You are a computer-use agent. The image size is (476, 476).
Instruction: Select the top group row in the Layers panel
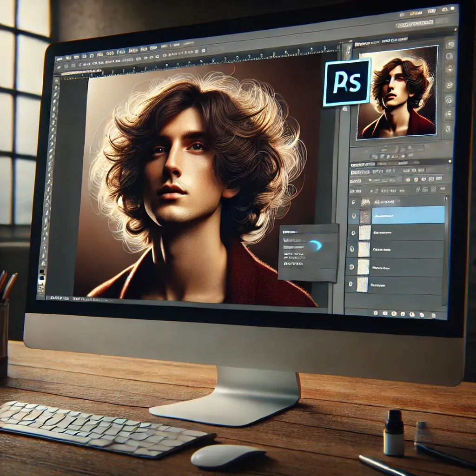click(397, 201)
